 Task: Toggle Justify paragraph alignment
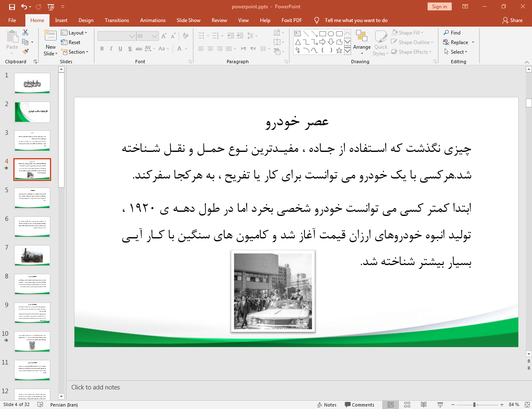click(229, 49)
